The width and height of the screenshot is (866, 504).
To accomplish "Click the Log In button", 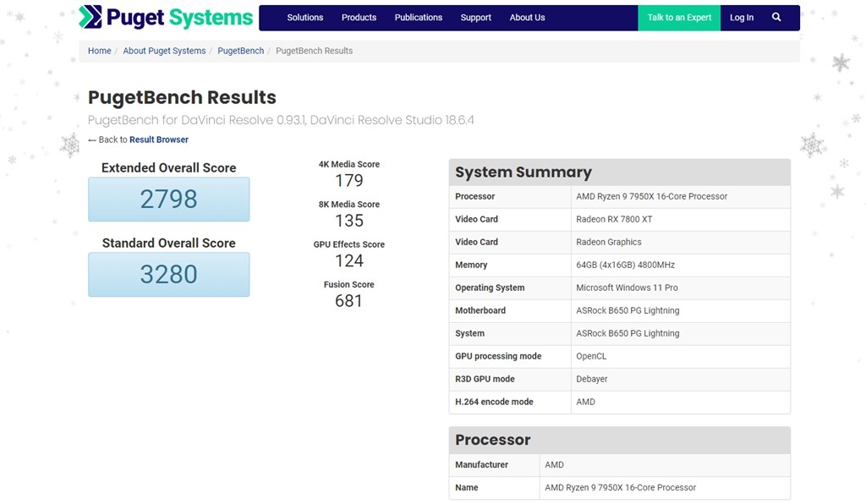I will tap(741, 18).
